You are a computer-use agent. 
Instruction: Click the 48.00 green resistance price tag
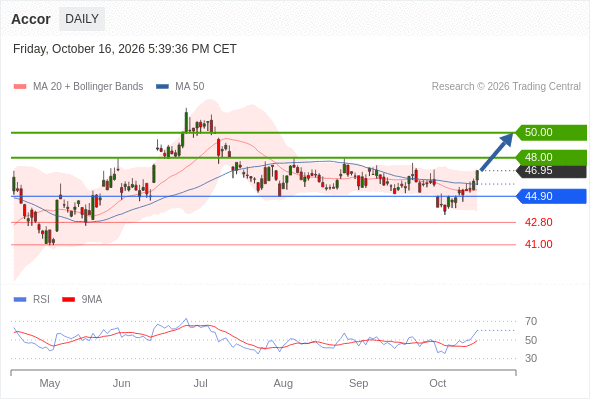(x=552, y=157)
